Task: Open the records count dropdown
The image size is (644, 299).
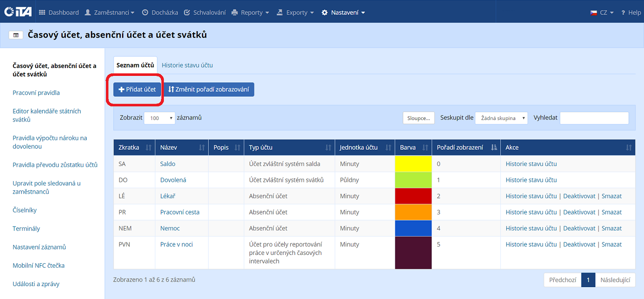Action: [x=160, y=118]
